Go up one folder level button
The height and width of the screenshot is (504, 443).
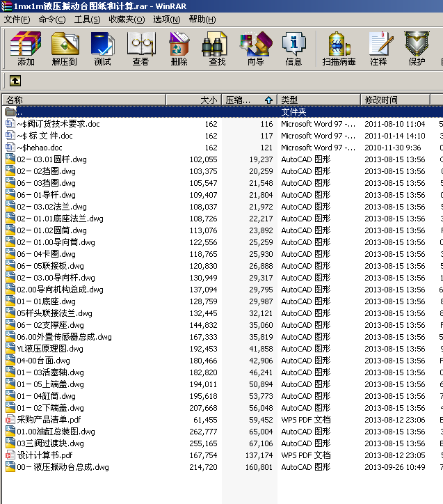(15, 81)
